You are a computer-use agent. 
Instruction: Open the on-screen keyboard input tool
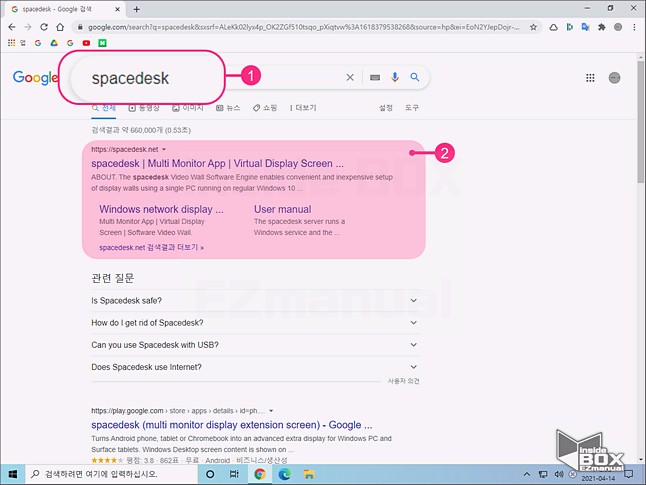(x=375, y=77)
